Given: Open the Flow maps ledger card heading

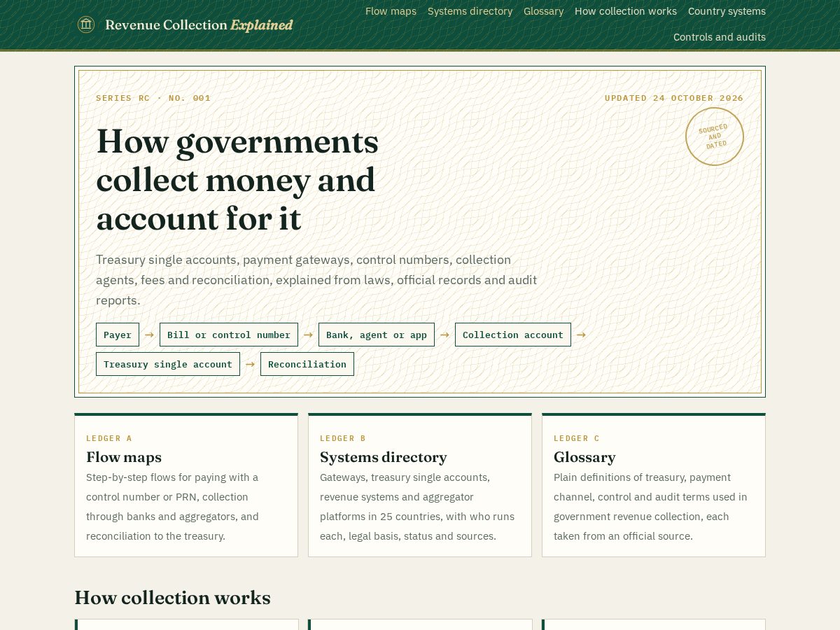Looking at the screenshot, I should [124, 457].
